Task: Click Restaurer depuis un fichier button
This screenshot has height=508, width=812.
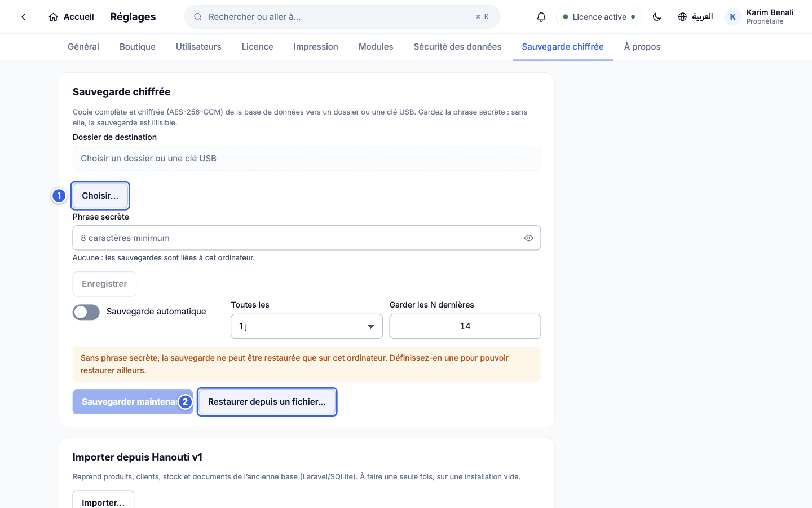Action: pyautogui.click(x=267, y=402)
